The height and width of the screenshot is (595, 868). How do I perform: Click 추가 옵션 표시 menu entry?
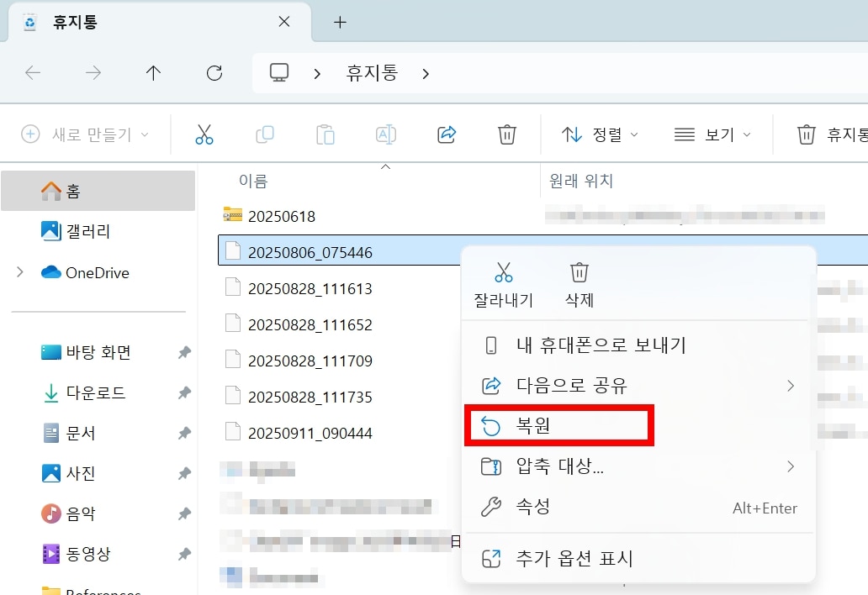point(574,559)
